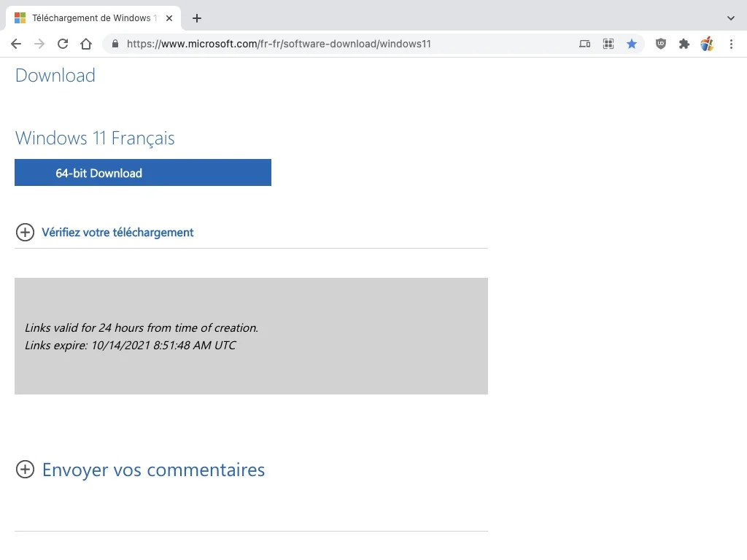The width and height of the screenshot is (747, 560).
Task: Open the browser home page
Action: pos(86,44)
